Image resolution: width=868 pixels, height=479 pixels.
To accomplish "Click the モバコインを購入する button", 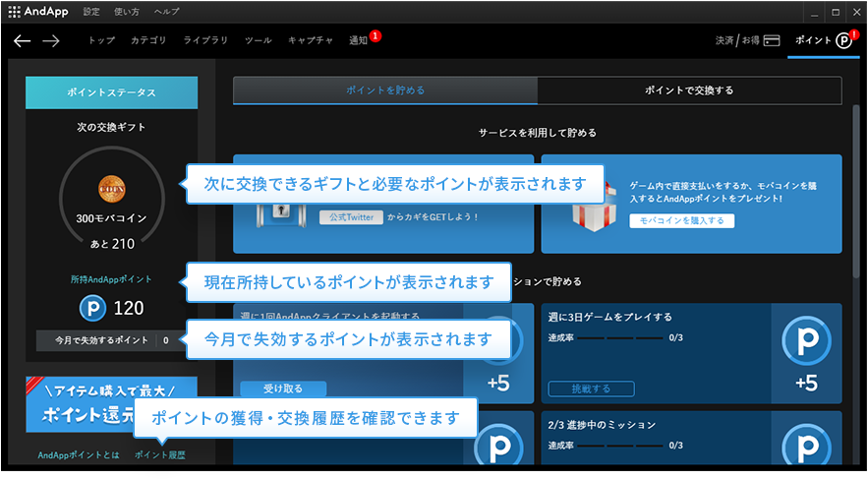I will pos(681,220).
